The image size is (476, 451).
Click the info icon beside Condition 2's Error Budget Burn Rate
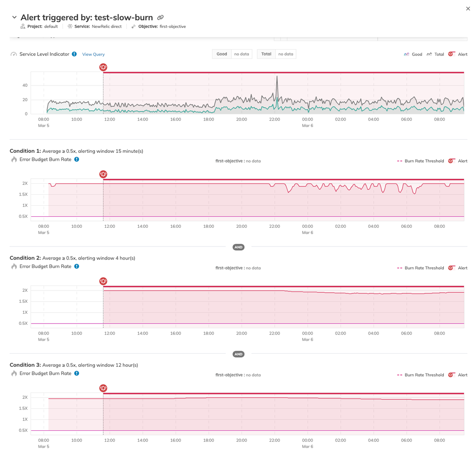click(77, 266)
